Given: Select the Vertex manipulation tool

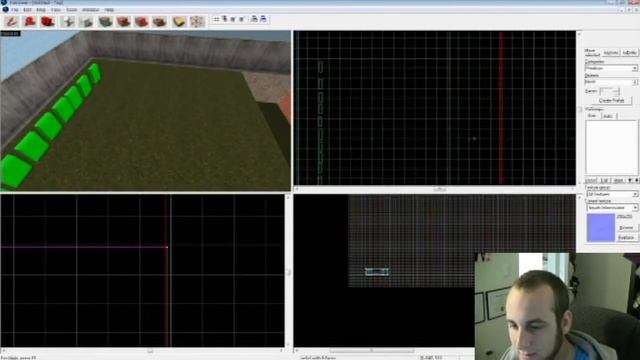Looking at the screenshot, I should pyautogui.click(x=197, y=21).
